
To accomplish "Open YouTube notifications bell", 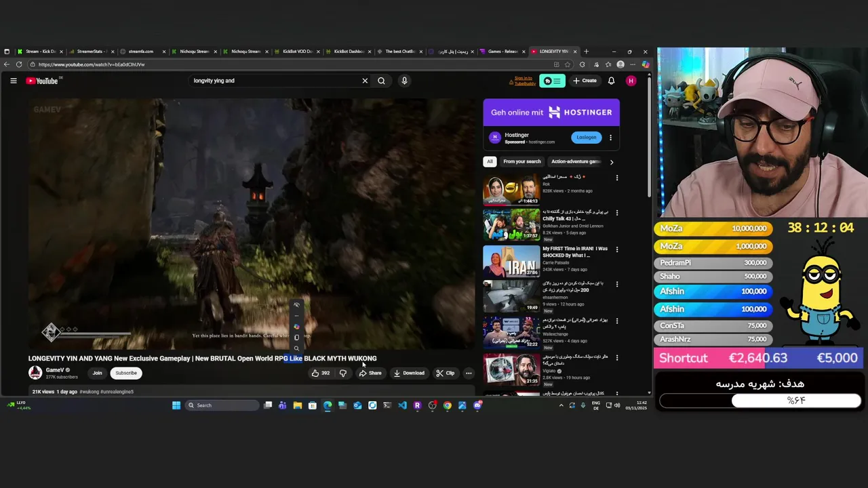I will tap(611, 81).
